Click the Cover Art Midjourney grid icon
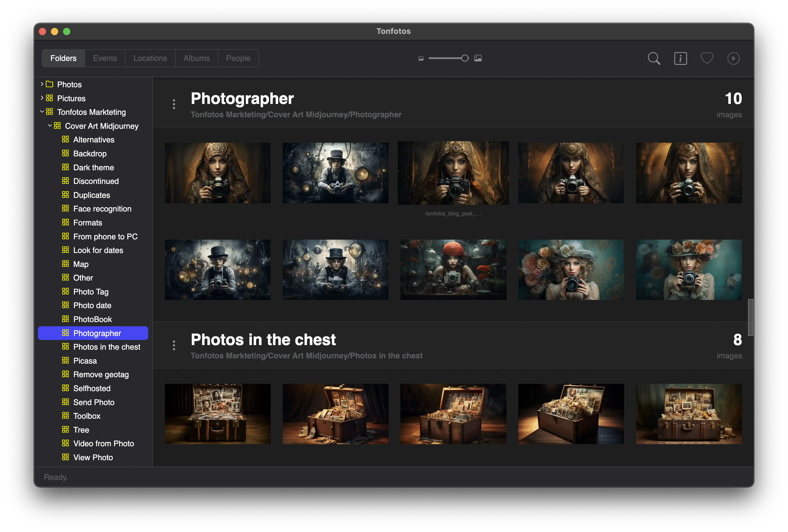This screenshot has height=532, width=788. tap(57, 125)
